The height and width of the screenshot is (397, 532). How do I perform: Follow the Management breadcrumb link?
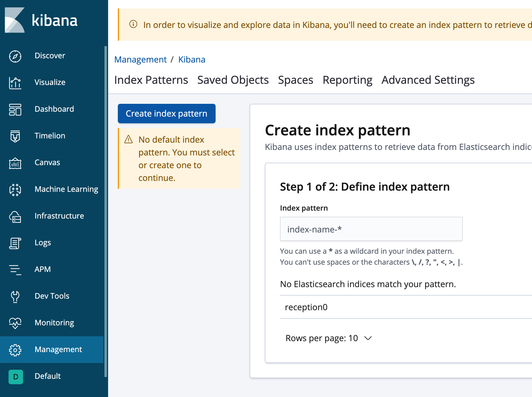pyautogui.click(x=141, y=59)
